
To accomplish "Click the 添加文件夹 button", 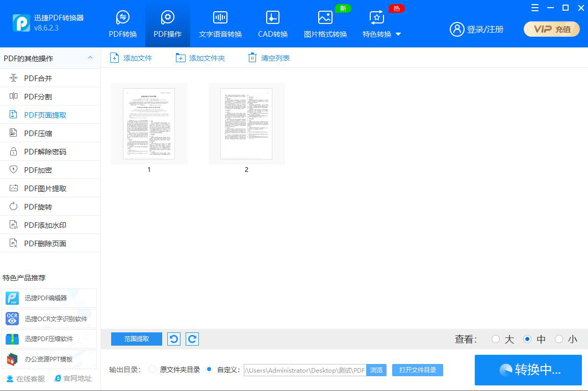I will coord(200,58).
